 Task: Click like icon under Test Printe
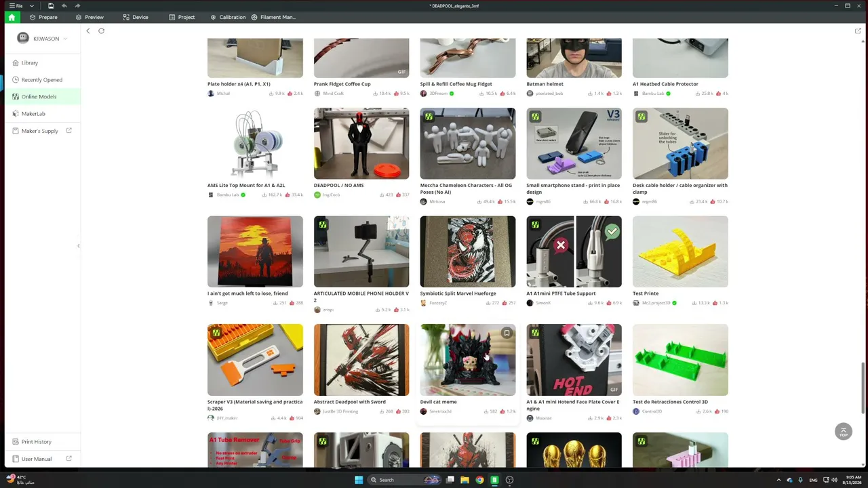pos(715,303)
